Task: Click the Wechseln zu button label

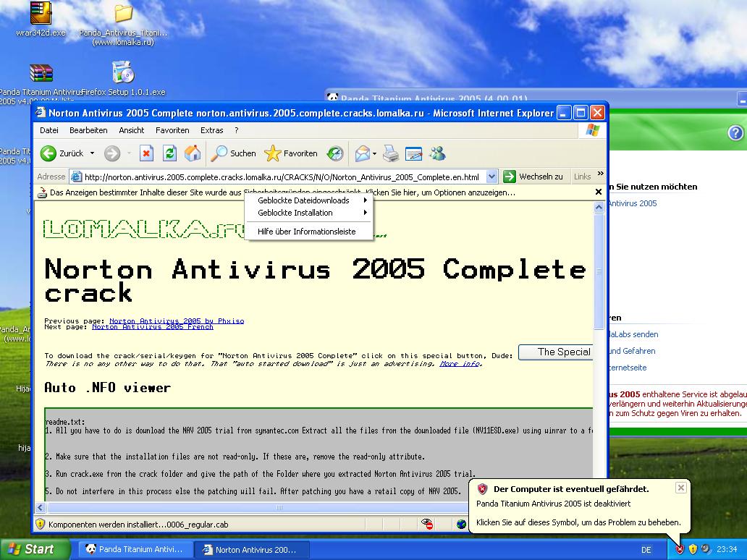Action: [x=541, y=177]
